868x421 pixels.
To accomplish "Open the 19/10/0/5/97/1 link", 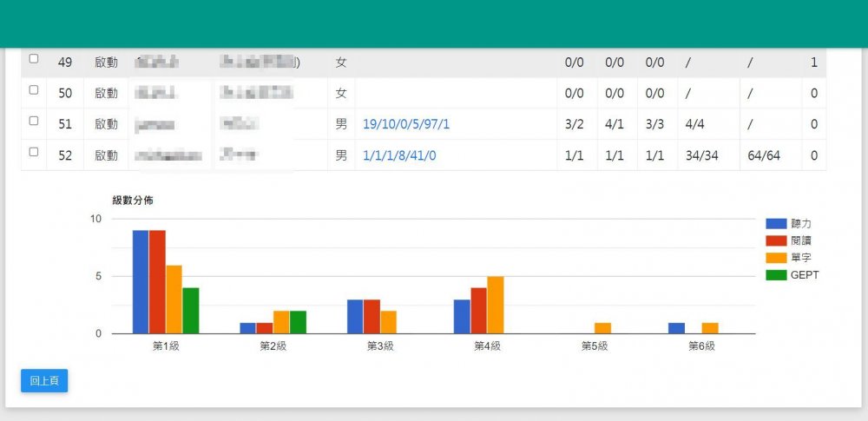I will pos(406,124).
